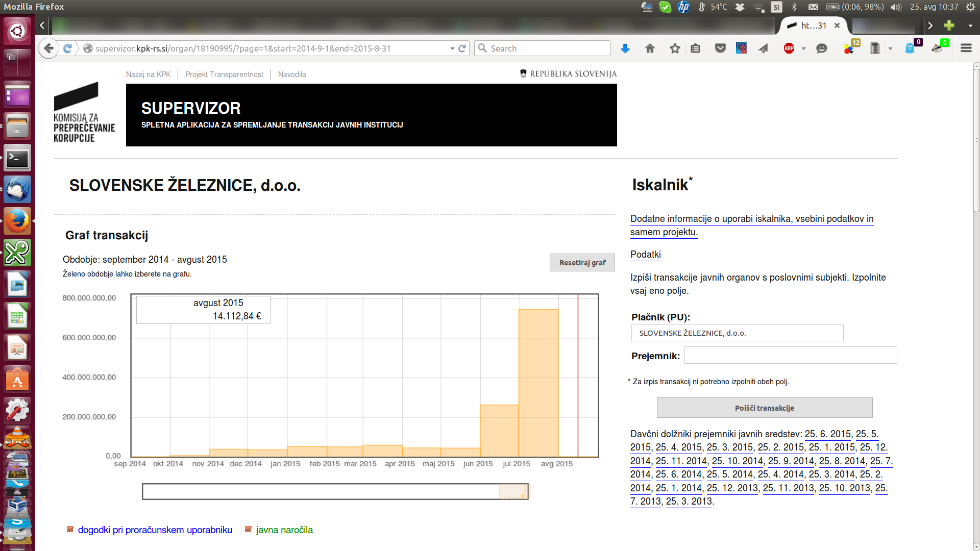Viewport: 980px width, 551px height.
Task: Open the Ghostery ghost icon
Action: (910, 48)
